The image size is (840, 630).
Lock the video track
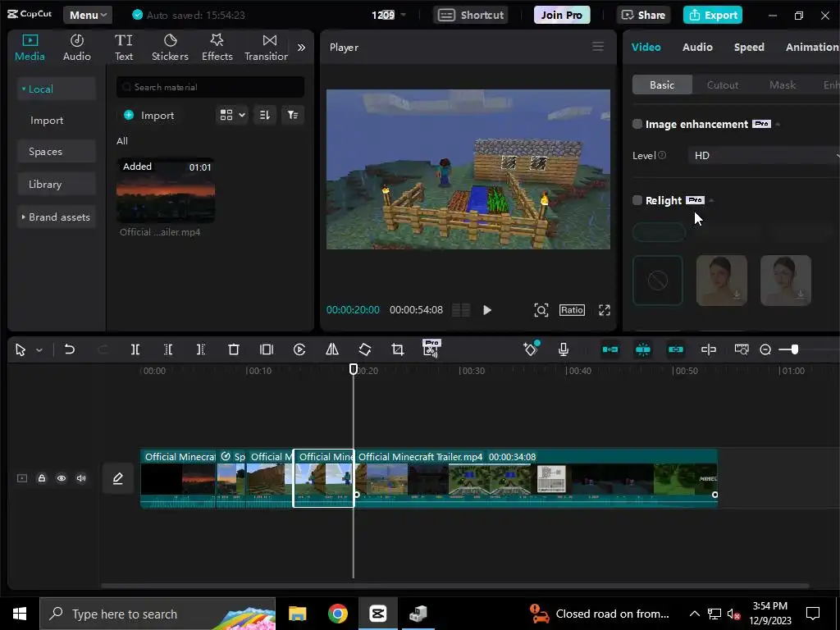click(42, 478)
